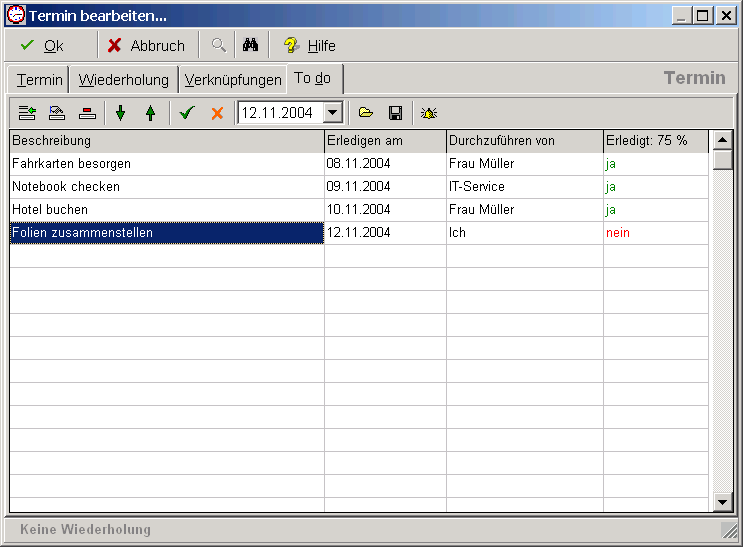The height and width of the screenshot is (547, 743).
Task: Click the IT-Service cell
Action: 525,187
